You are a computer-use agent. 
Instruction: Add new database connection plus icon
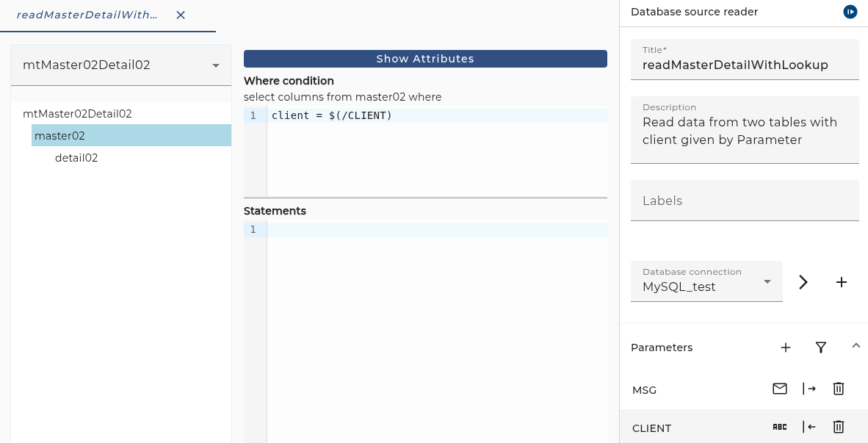click(842, 282)
